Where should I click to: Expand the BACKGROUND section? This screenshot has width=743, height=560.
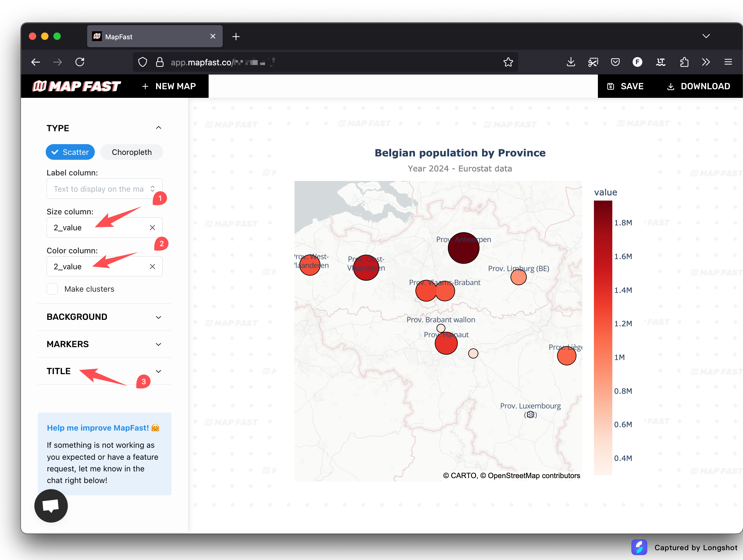[x=105, y=317]
